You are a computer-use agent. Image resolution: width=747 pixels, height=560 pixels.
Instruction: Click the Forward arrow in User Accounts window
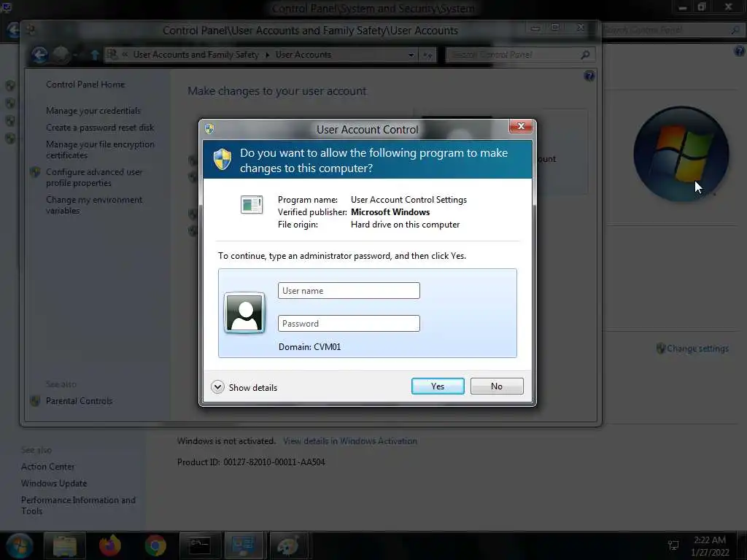click(61, 55)
